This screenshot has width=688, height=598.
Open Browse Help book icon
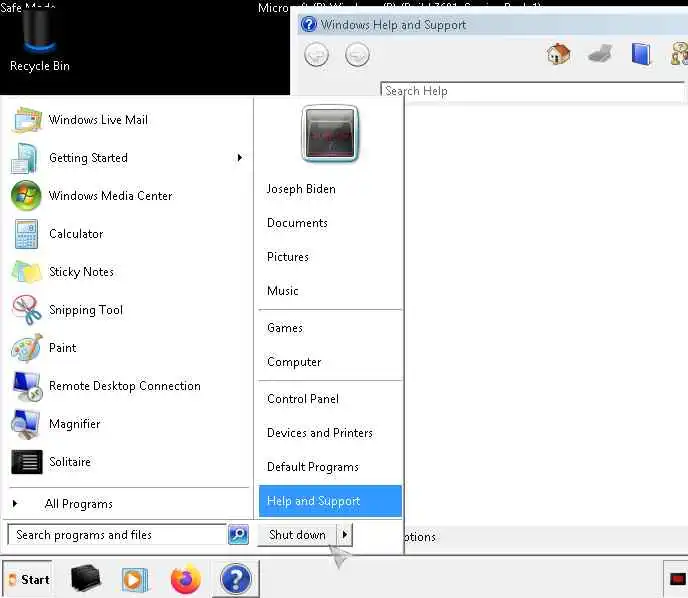(x=641, y=54)
